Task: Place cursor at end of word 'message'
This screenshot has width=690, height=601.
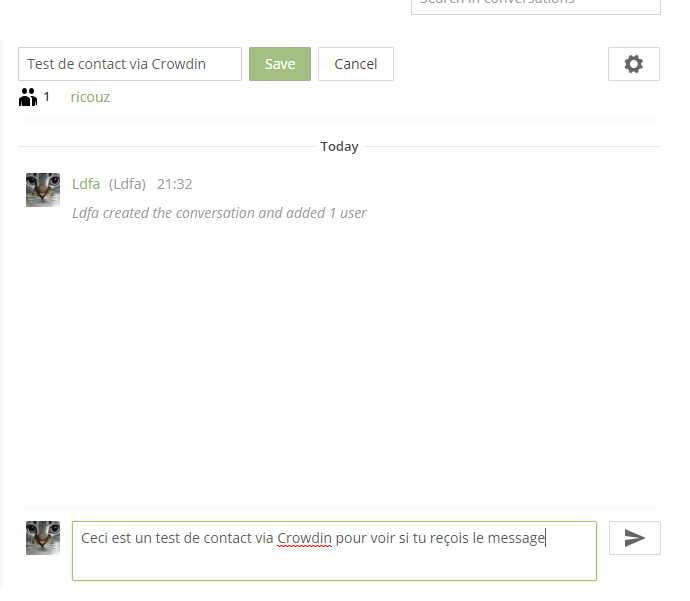Action: point(545,538)
